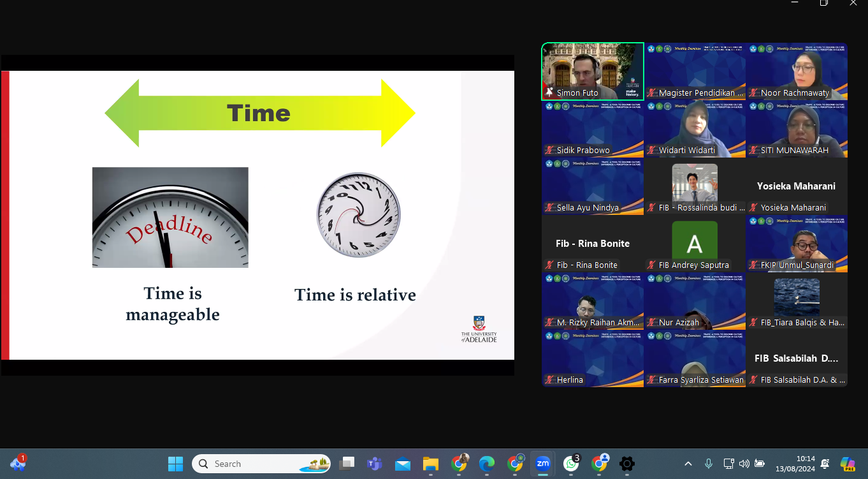Viewport: 868px width, 479px height.
Task: Launch Microsoft Edge browser
Action: coord(486,464)
